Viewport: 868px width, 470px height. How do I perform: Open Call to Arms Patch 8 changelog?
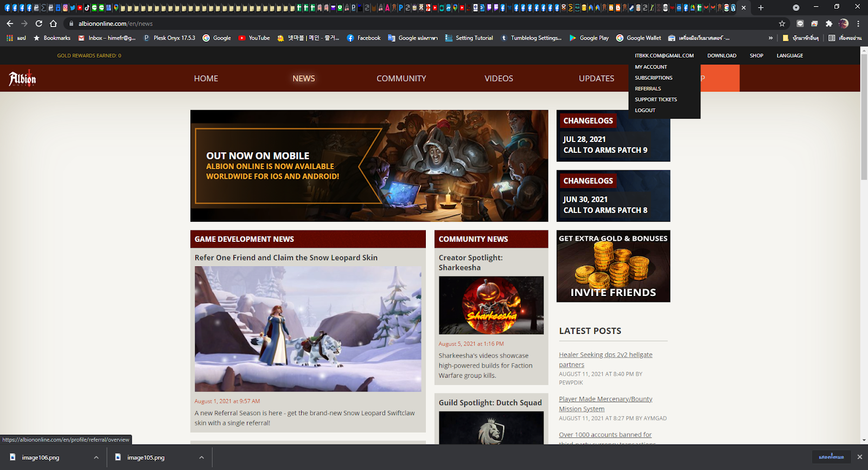[x=613, y=196]
